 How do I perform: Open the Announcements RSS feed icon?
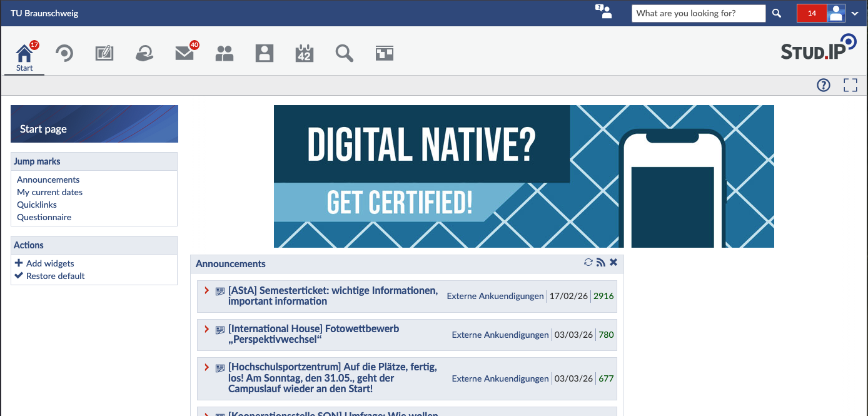[x=600, y=263]
